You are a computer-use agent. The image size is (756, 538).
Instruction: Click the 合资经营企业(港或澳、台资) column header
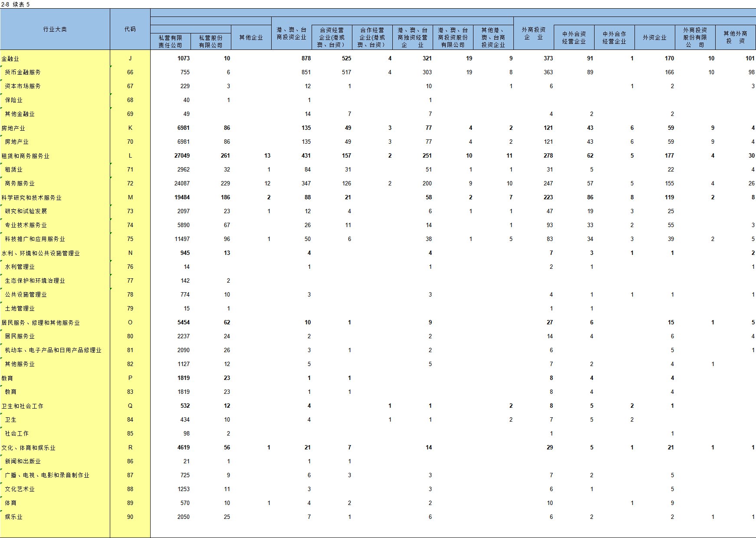[x=332, y=37]
